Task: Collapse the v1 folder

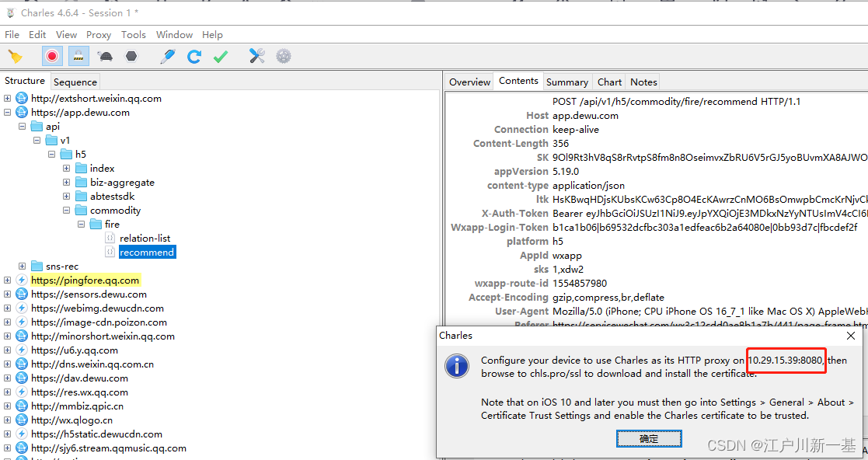Action: [37, 140]
